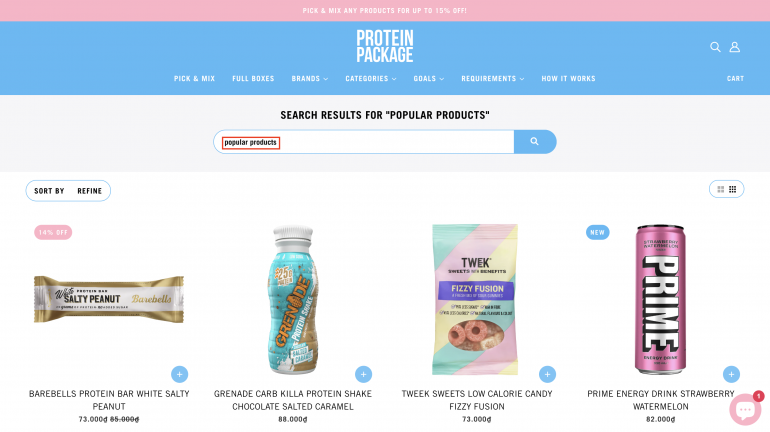Expand the Brands dropdown menu
This screenshot has width=770, height=432.
coord(310,79)
